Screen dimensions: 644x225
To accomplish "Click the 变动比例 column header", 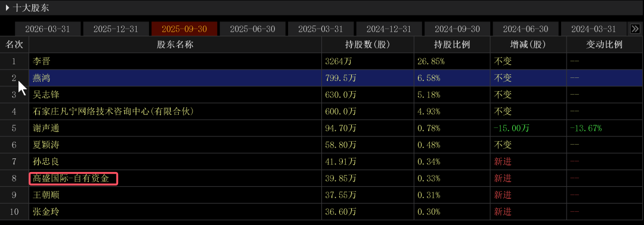I will point(605,45).
